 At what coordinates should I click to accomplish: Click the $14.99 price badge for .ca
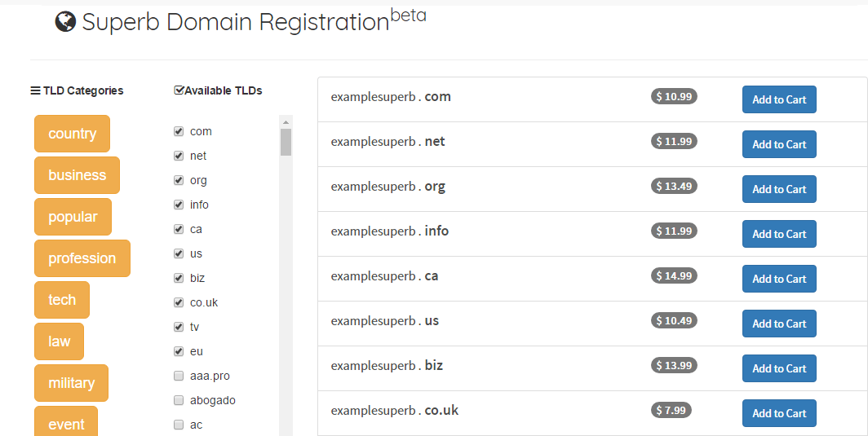[x=674, y=275]
